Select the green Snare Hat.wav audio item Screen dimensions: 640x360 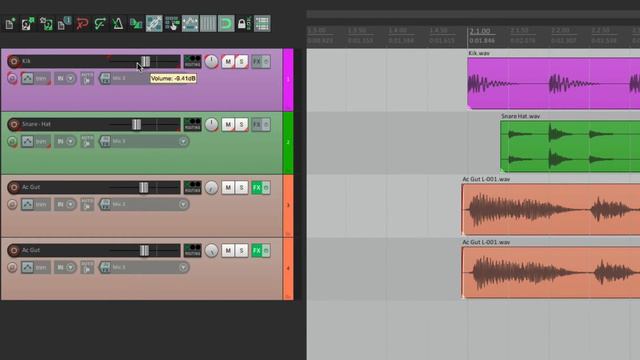coord(570,146)
